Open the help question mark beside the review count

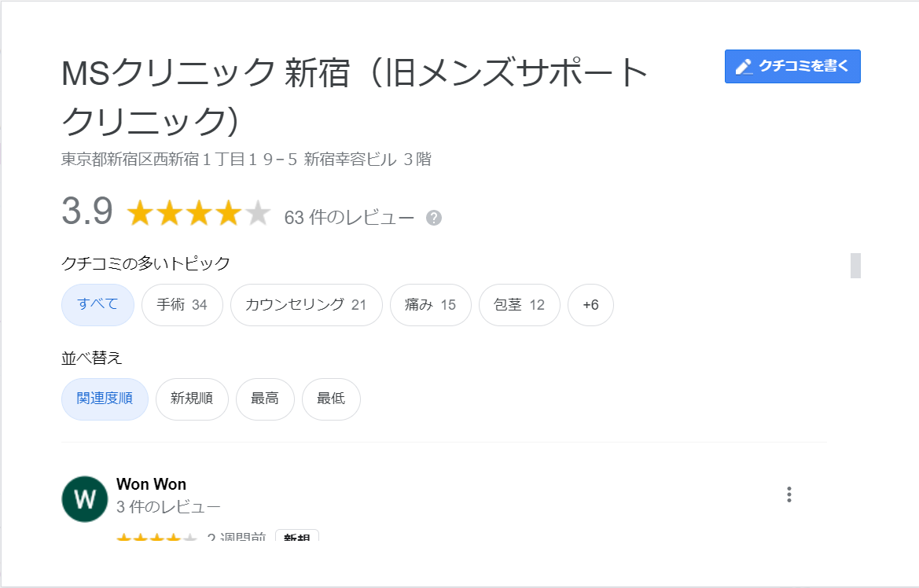pos(434,218)
